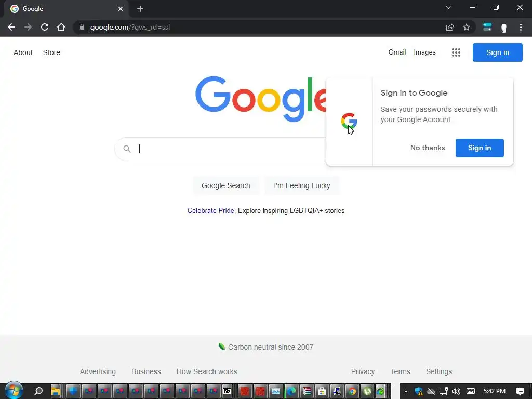The height and width of the screenshot is (399, 532).
Task: Bookmark this page with the star
Action: pyautogui.click(x=467, y=27)
